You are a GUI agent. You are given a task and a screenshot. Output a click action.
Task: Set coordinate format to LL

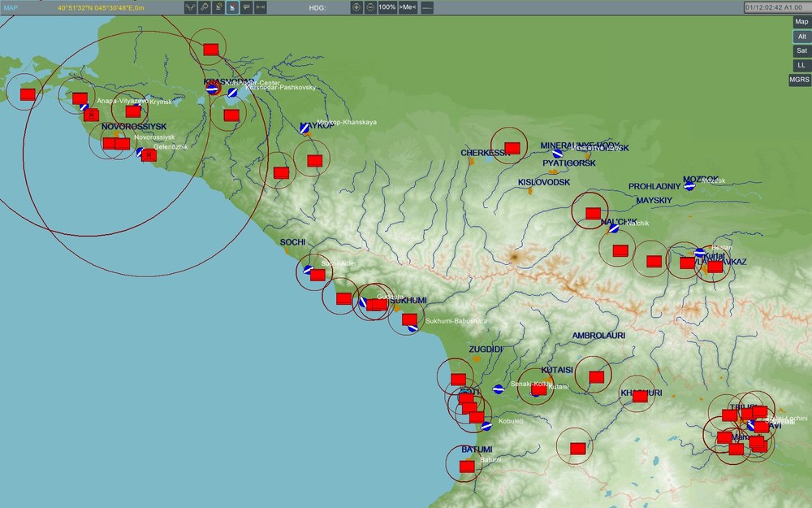801,65
